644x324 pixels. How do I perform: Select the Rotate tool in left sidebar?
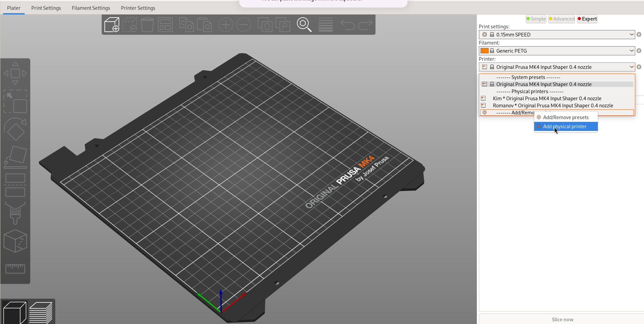click(x=15, y=129)
